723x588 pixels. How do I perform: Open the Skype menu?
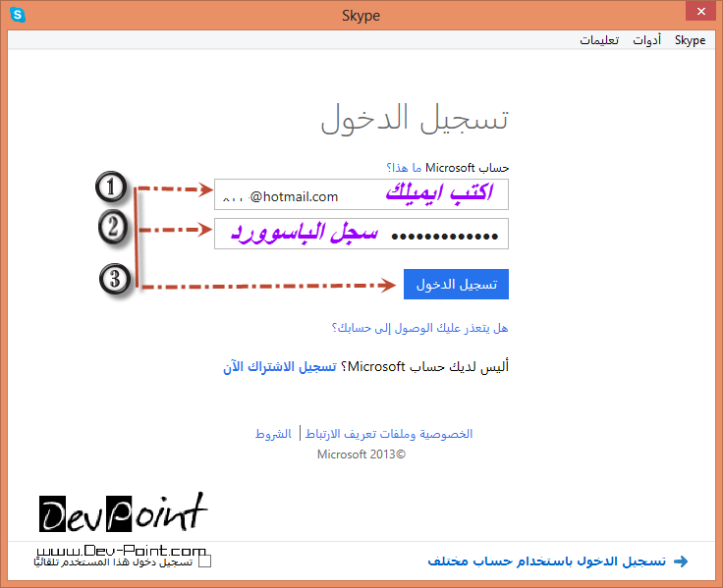coord(690,40)
